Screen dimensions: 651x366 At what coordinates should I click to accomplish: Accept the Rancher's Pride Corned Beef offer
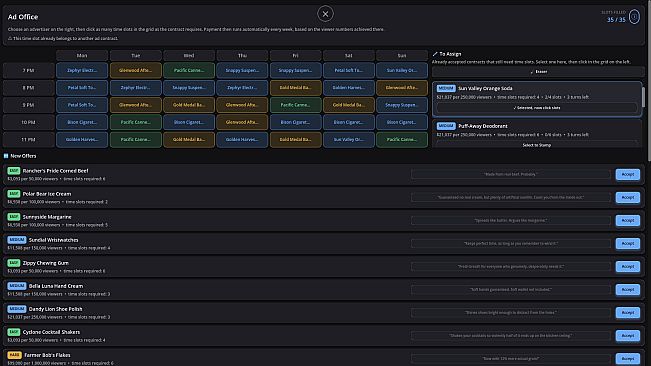[x=627, y=175]
